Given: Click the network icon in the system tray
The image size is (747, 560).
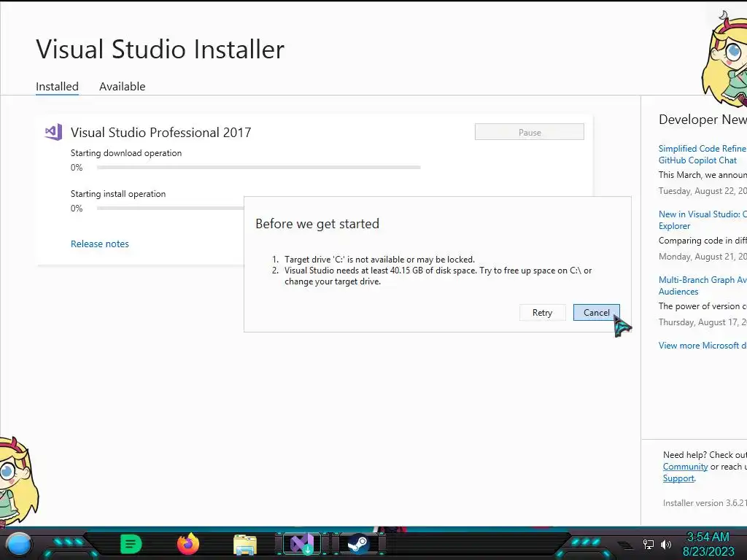Looking at the screenshot, I should pyautogui.click(x=648, y=544).
